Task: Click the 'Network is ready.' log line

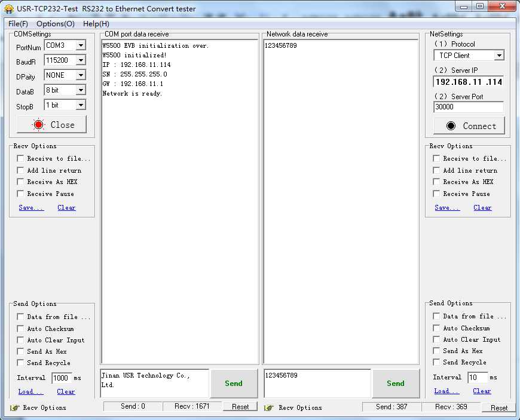Action: pos(132,93)
